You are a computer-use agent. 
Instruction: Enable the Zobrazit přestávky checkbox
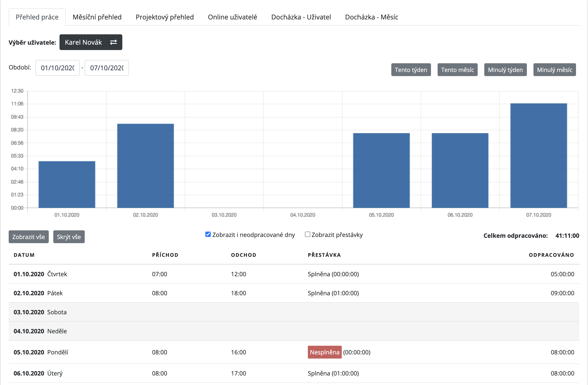pos(308,234)
